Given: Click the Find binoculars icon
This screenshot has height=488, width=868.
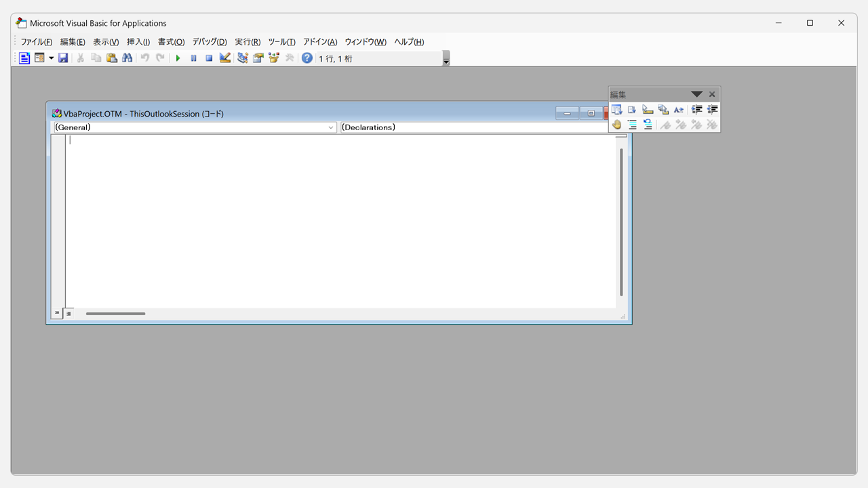Looking at the screenshot, I should click(127, 58).
